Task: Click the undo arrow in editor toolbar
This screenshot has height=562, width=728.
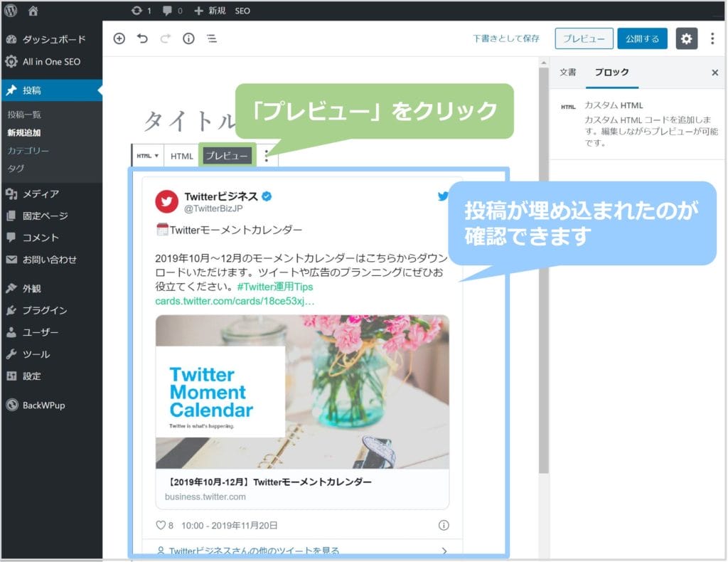Action: tap(142, 38)
